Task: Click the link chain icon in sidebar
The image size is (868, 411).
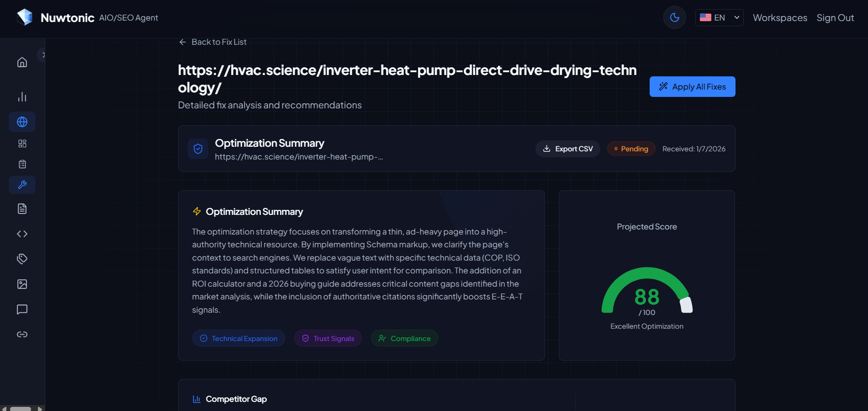Action: [x=22, y=335]
